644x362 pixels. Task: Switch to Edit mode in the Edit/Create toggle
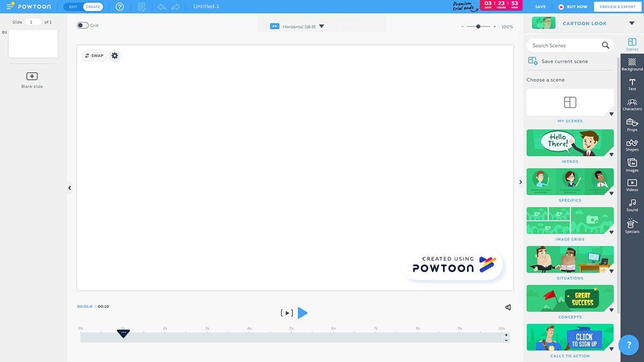pyautogui.click(x=74, y=7)
